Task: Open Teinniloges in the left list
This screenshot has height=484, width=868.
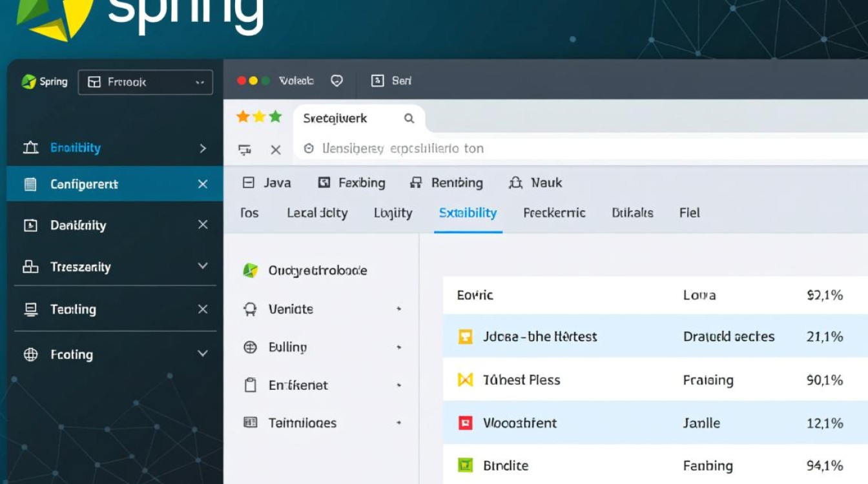Action: [x=302, y=423]
